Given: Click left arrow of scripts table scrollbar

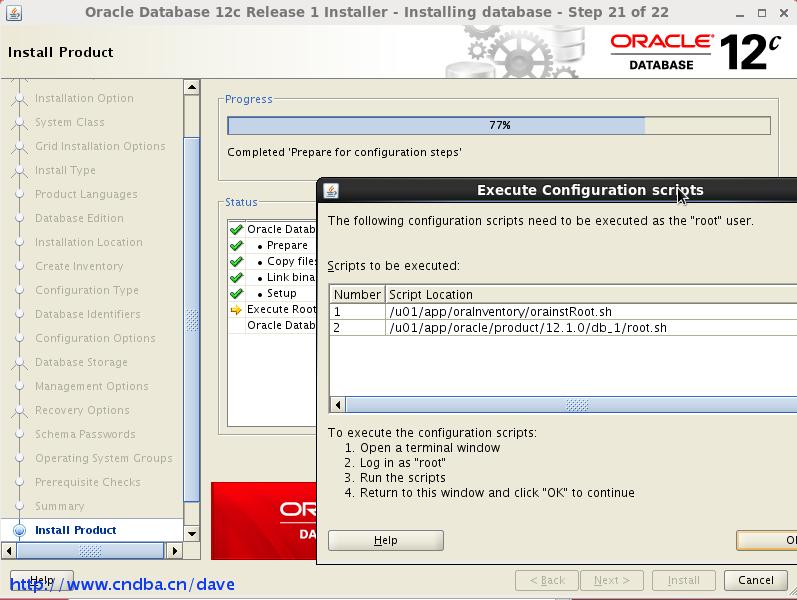Looking at the screenshot, I should point(338,405).
